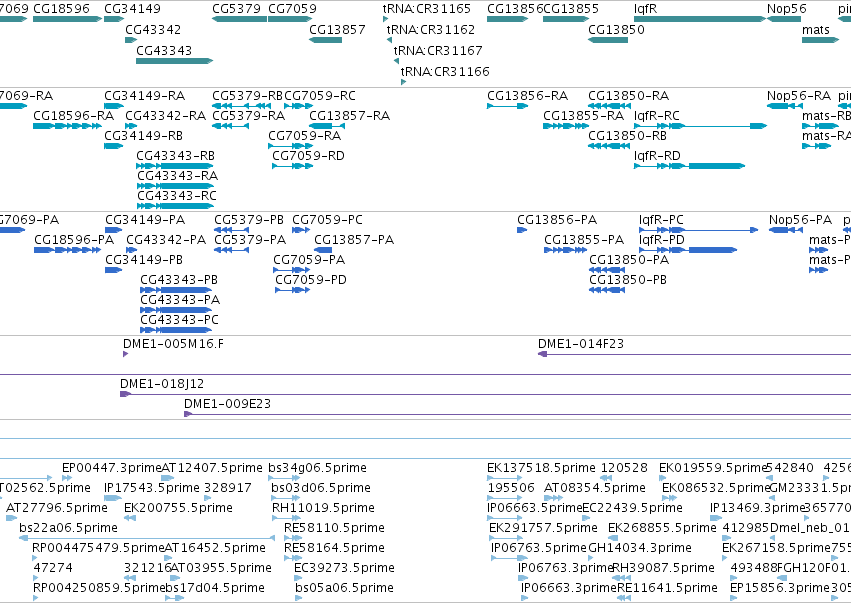The width and height of the screenshot is (851, 603).
Task: Click the DME1-018J12 clone start
Action: click(125, 394)
